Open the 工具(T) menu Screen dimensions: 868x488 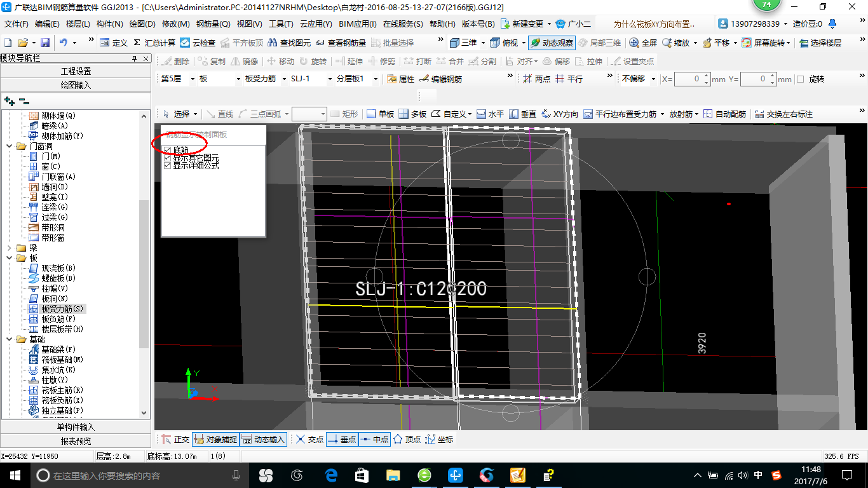(x=281, y=24)
